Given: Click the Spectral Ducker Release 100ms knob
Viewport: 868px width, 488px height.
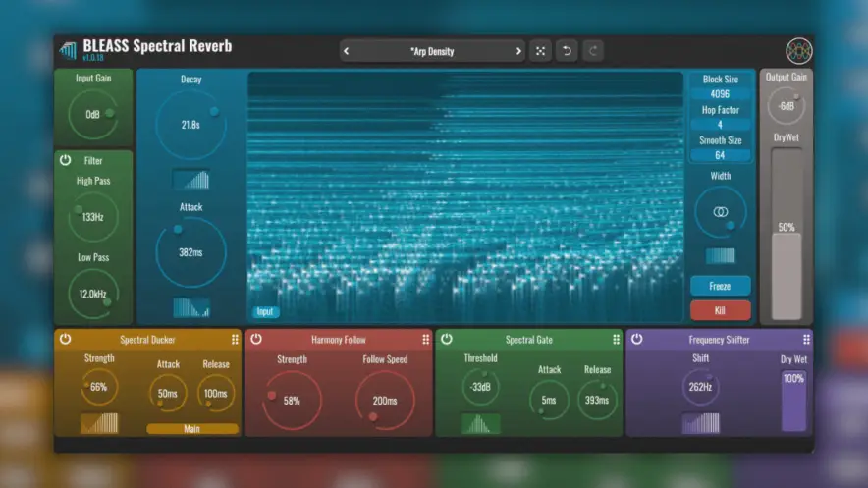Looking at the screenshot, I should click(216, 394).
